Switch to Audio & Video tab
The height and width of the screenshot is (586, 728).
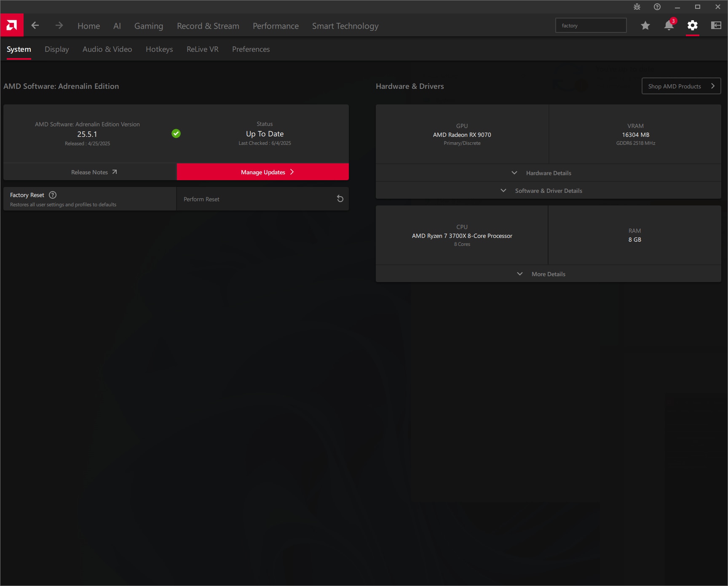[107, 49]
